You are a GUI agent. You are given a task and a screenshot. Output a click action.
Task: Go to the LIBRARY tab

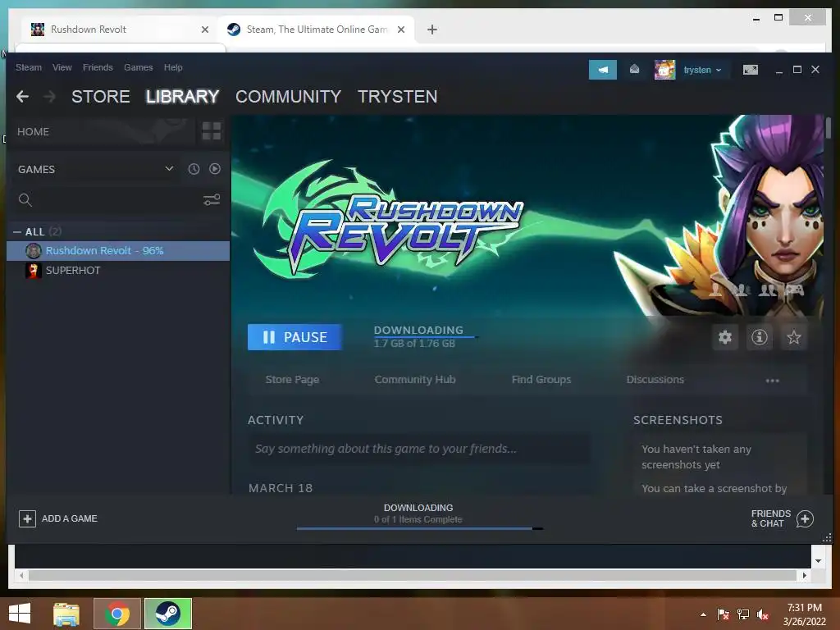point(182,97)
